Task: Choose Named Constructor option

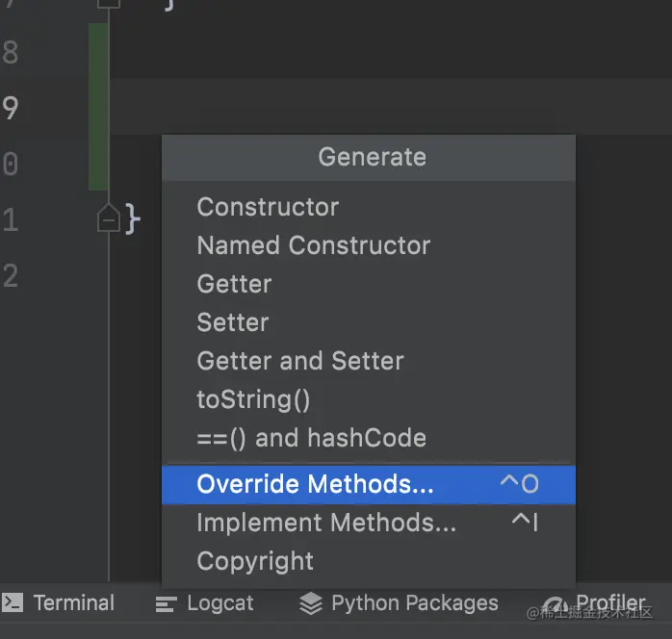Action: (369, 245)
